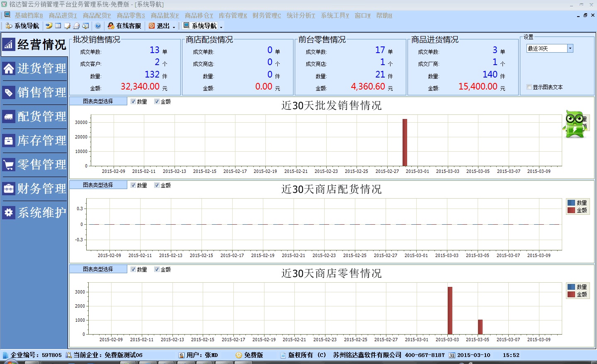Select 零售管理 from the sidebar
Screen dimensions: 597x364
point(39,165)
